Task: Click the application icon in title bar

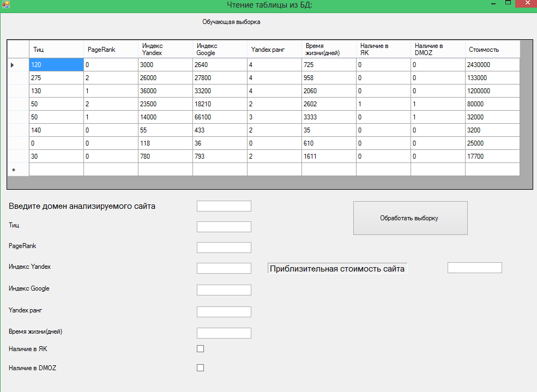Action: tap(5, 4)
